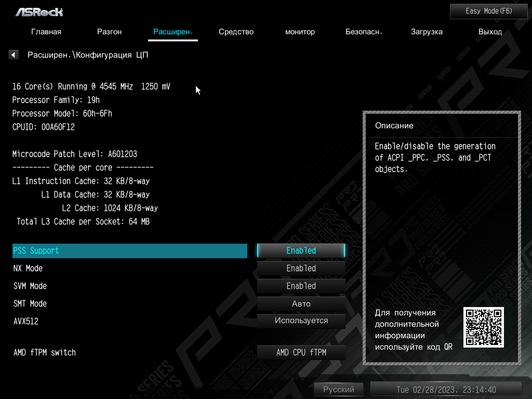Change the SVM Mode Enabled value
Screen dimensions: 532x399
tap(301, 286)
